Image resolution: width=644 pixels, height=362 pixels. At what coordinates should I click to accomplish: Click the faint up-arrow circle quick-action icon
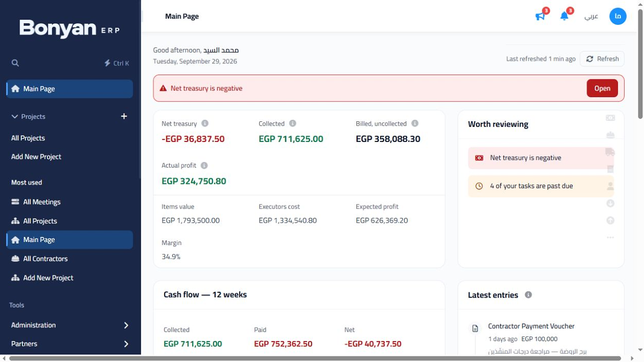point(610,220)
